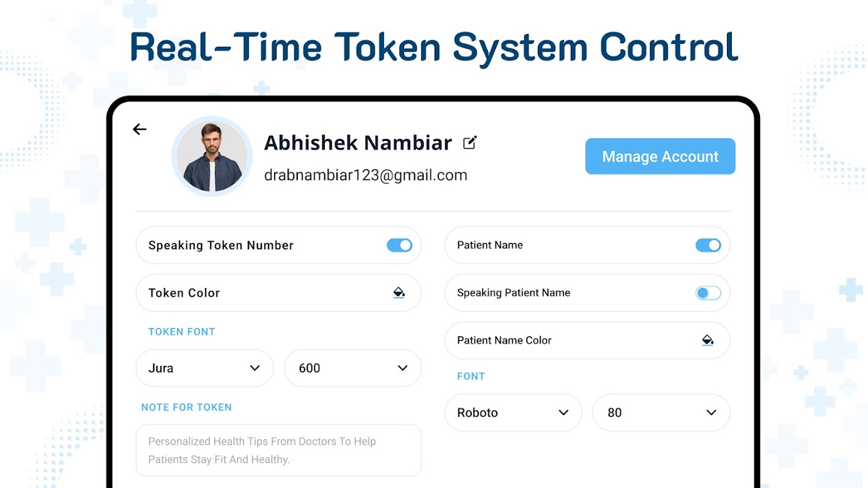Open the Token Color paint bucket
The image size is (868, 488).
(x=399, y=293)
